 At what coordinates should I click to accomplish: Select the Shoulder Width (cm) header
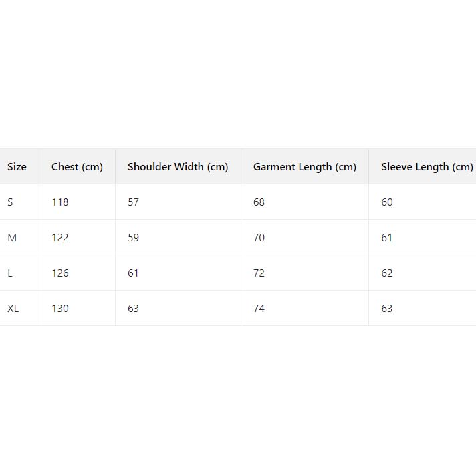pyautogui.click(x=178, y=167)
